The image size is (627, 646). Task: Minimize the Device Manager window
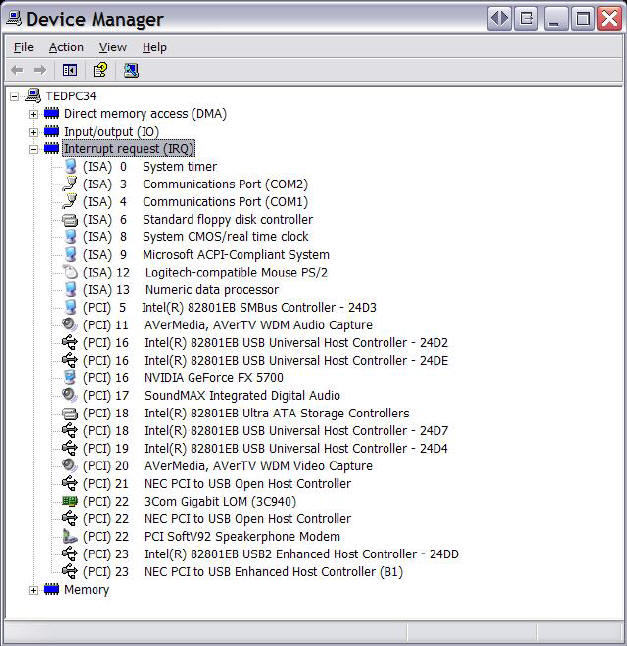554,19
